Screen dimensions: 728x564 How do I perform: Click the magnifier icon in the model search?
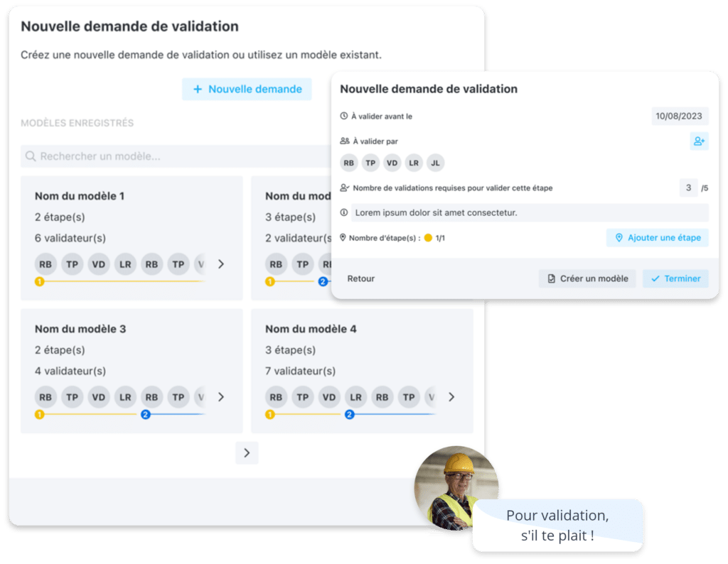pyautogui.click(x=31, y=156)
